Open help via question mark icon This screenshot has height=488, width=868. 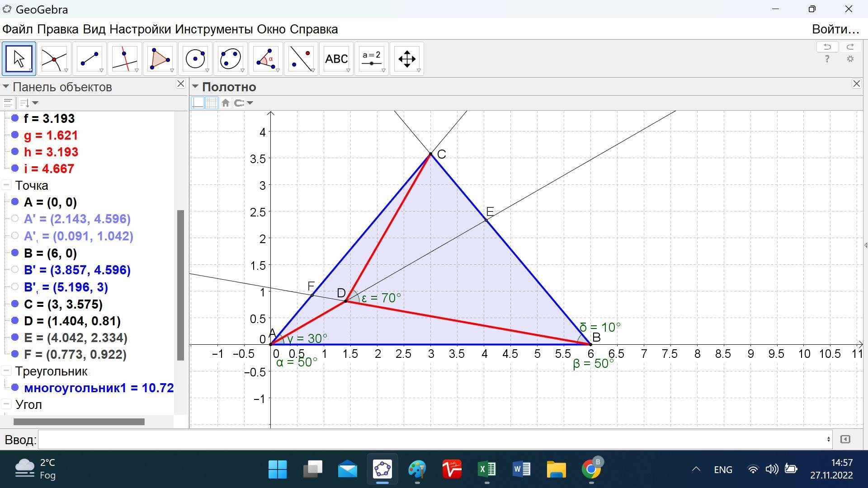click(827, 59)
